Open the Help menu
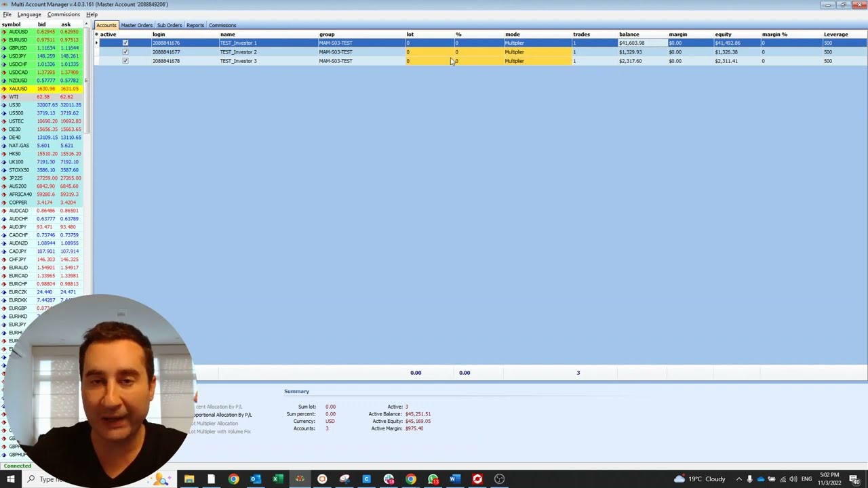 pyautogui.click(x=92, y=14)
